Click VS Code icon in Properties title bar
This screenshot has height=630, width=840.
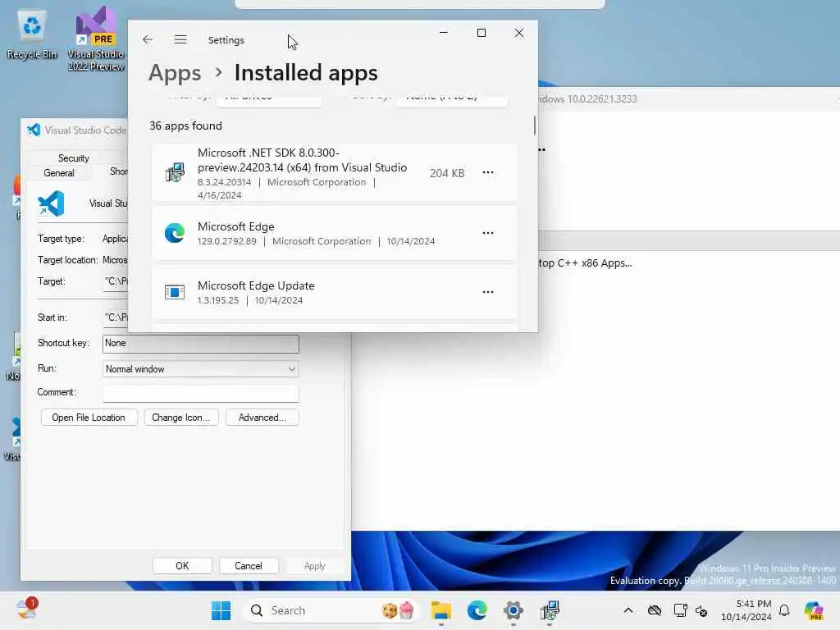click(34, 130)
